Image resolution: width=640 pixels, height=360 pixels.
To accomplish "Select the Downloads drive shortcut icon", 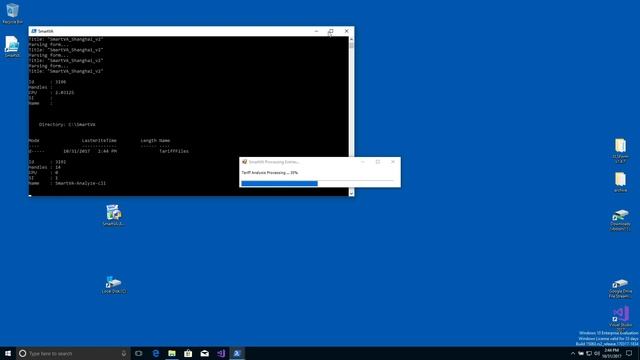I will point(620,220).
